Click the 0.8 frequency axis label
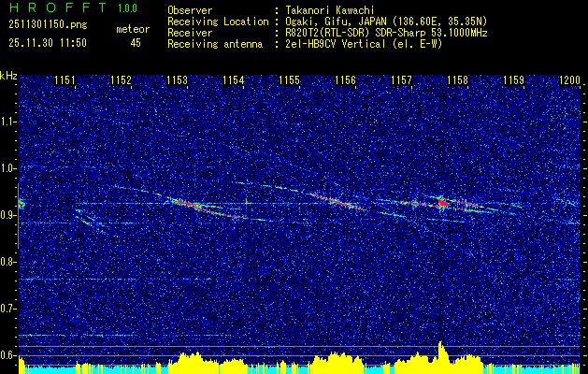 pyautogui.click(x=8, y=262)
